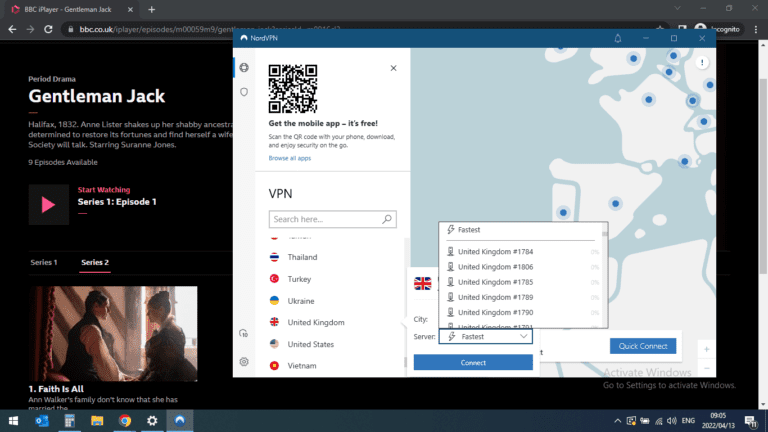Click the map info exclamation icon
This screenshot has height=432, width=768.
coord(703,62)
